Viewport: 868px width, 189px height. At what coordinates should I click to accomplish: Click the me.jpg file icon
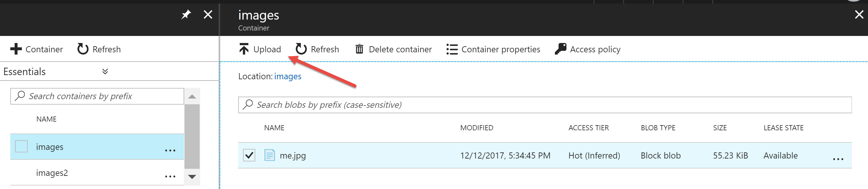[x=270, y=155]
